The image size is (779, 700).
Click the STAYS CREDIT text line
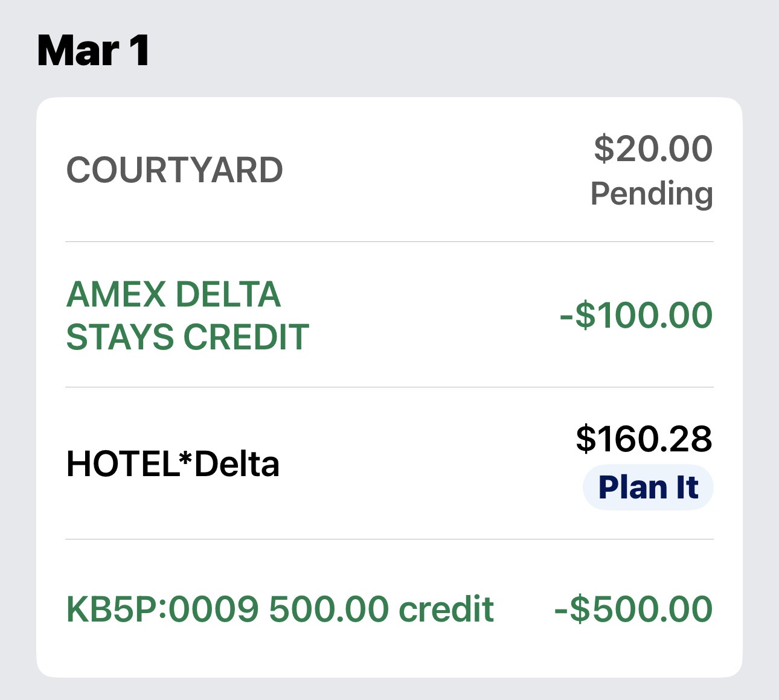tap(187, 337)
